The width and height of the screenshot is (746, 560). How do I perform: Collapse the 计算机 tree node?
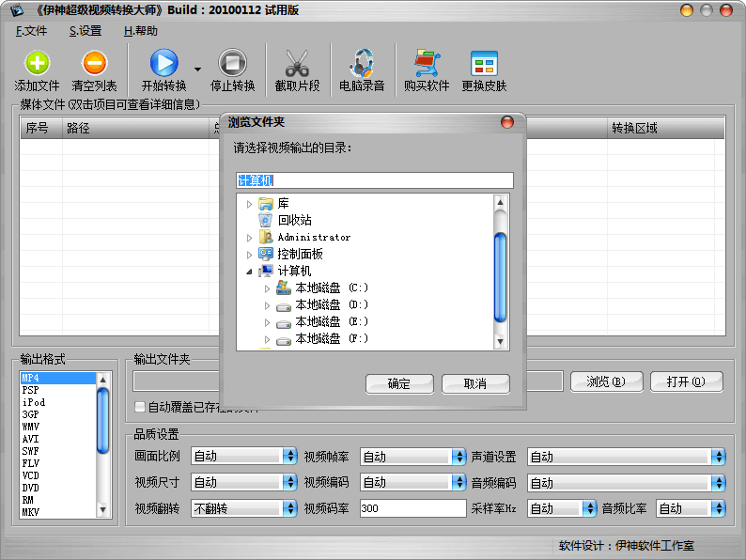coord(249,272)
